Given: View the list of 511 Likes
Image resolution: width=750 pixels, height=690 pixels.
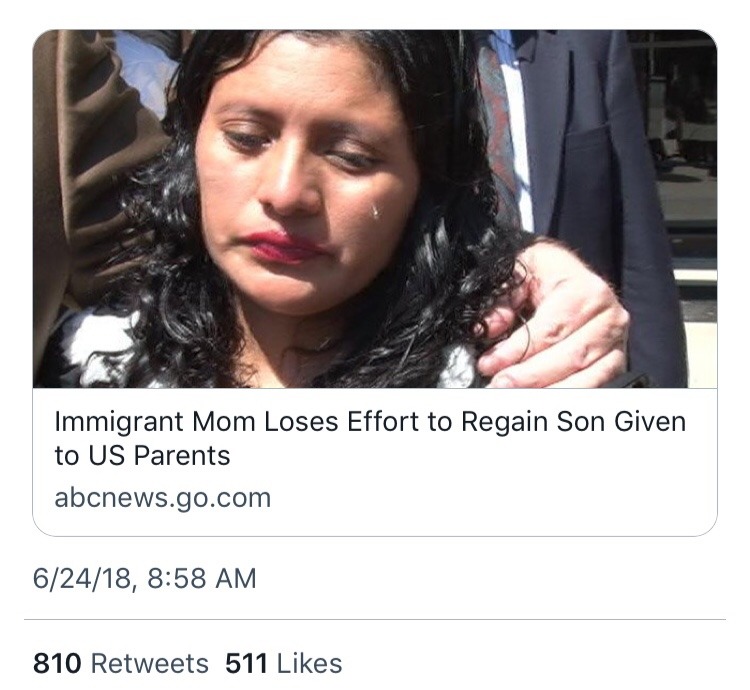Looking at the screenshot, I should point(283,663).
